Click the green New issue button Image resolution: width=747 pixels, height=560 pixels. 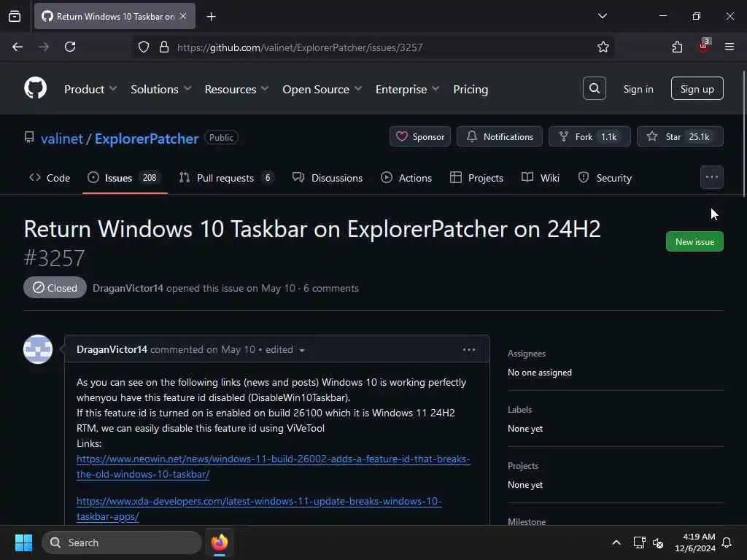pyautogui.click(x=694, y=241)
